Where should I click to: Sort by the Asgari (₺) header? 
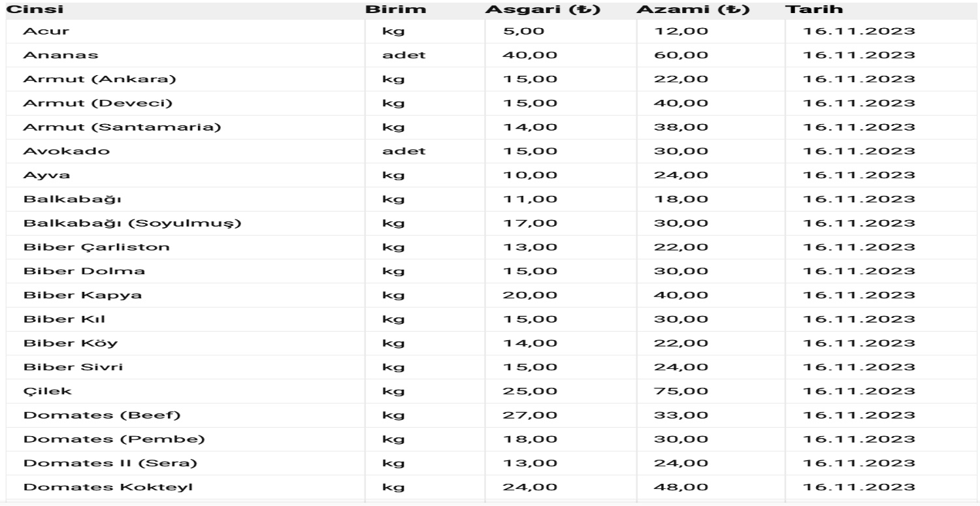(542, 10)
